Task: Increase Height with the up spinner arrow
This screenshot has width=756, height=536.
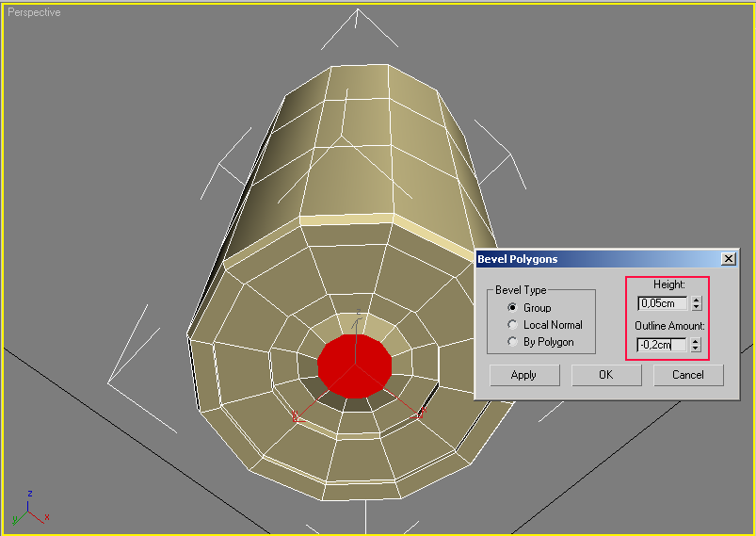Action: (696, 300)
